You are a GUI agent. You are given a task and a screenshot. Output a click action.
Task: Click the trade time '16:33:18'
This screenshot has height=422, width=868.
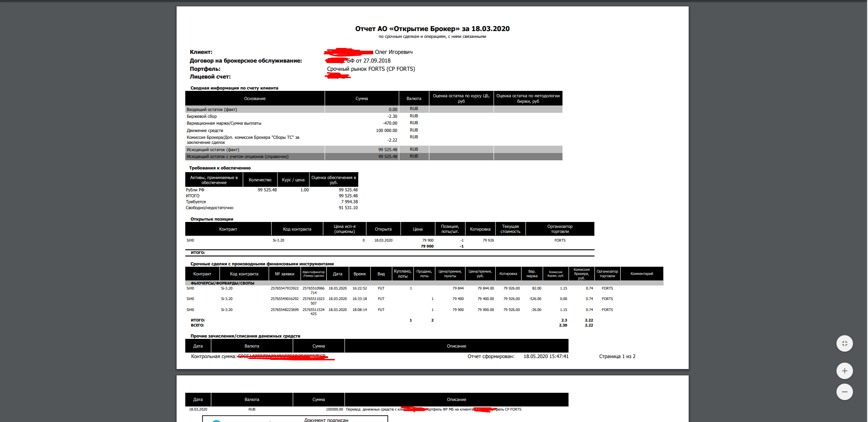(360, 299)
